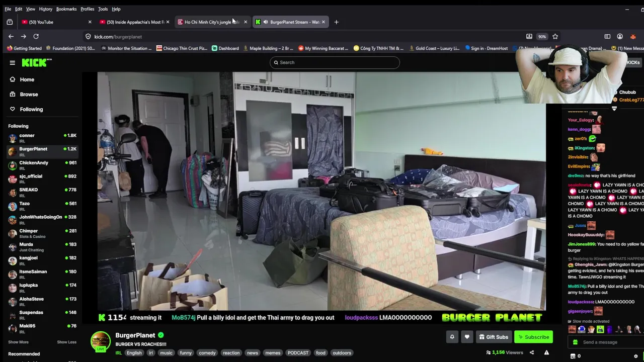
Task: Click the Kick search field
Action: coord(335,62)
